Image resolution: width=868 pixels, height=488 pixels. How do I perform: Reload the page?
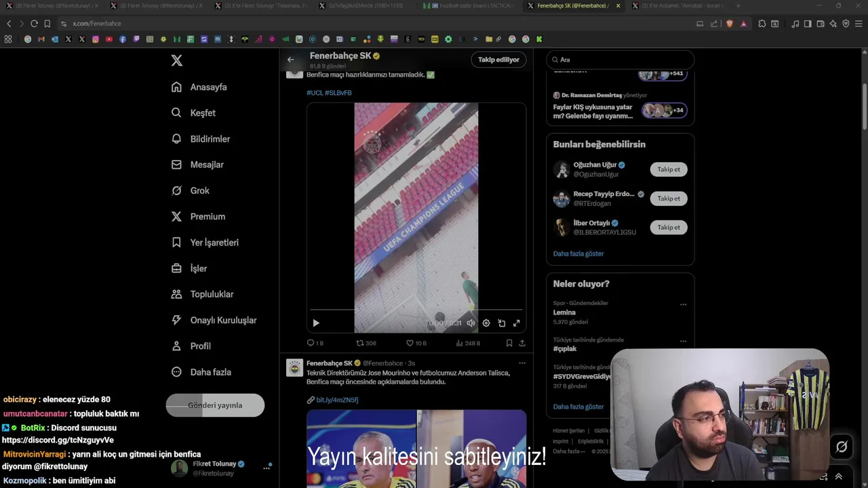(34, 24)
